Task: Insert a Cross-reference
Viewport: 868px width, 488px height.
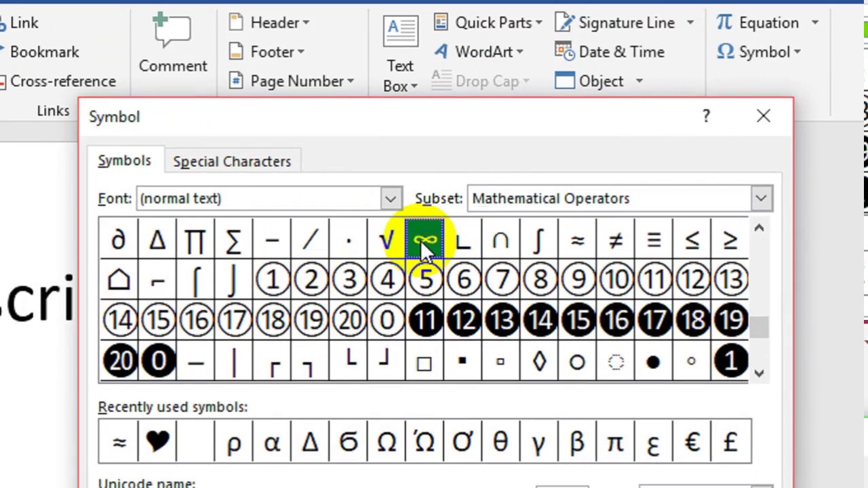Action: click(x=58, y=81)
